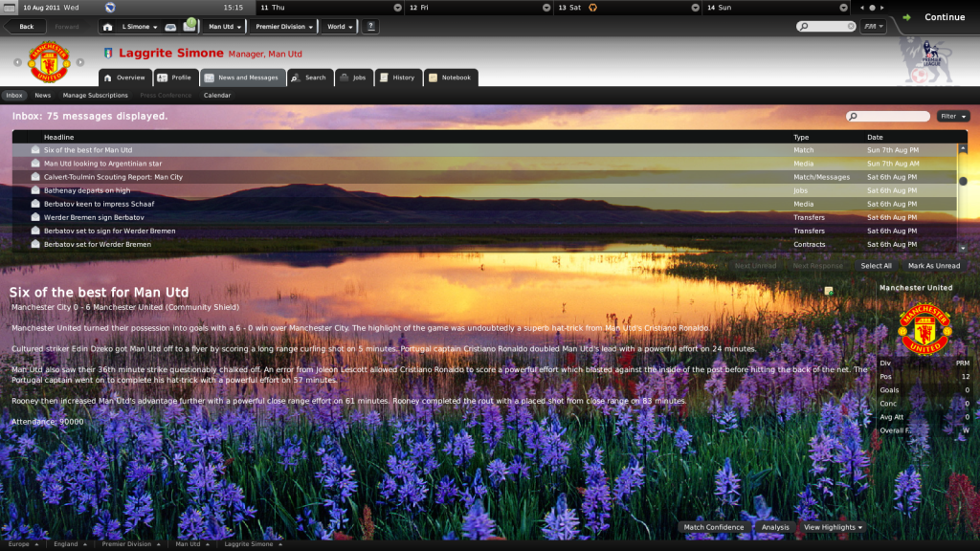Click the tray icon beside L Simone
Viewport: 980px width, 551px height.
pos(170,27)
